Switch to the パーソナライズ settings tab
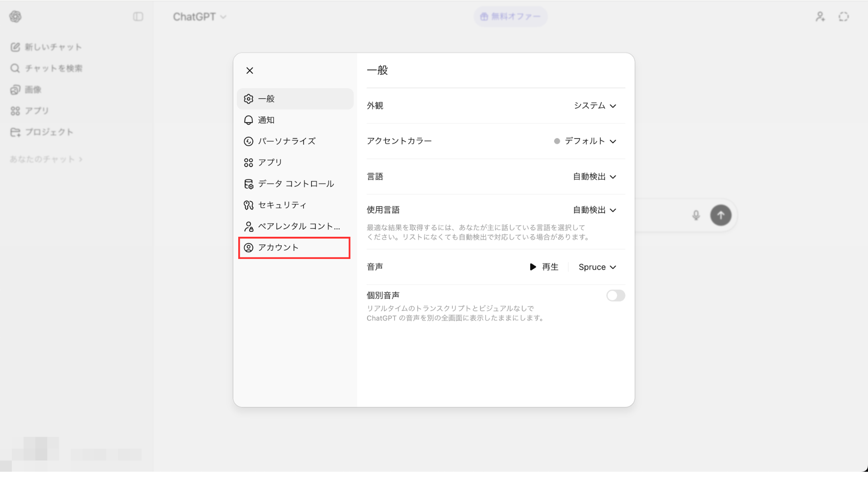Image resolution: width=868 pixels, height=488 pixels. point(286,141)
